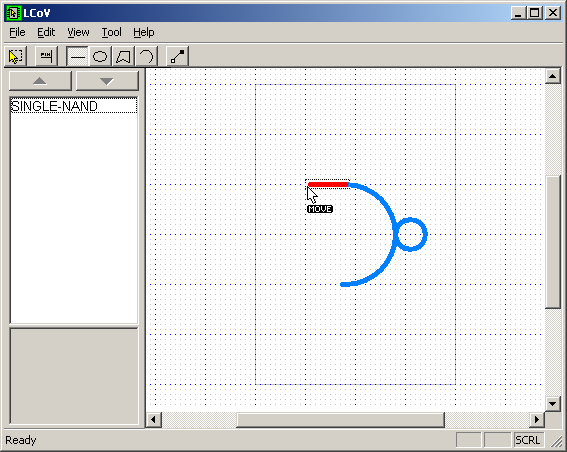Click the horizontal scrollbar thumb

coord(340,420)
